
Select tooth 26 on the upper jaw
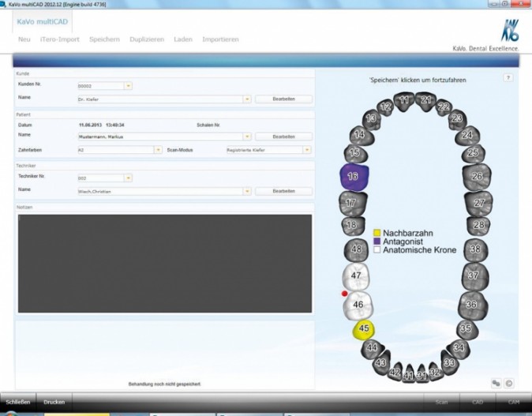(477, 177)
